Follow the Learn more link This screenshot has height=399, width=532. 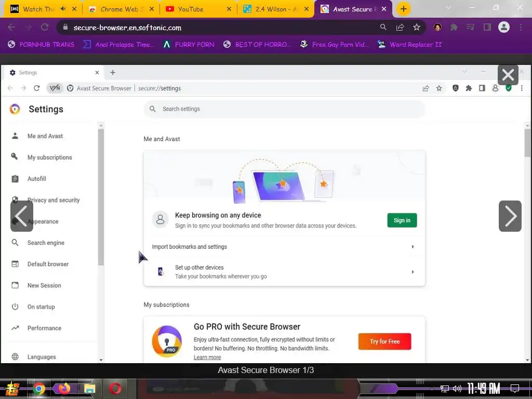tap(207, 357)
